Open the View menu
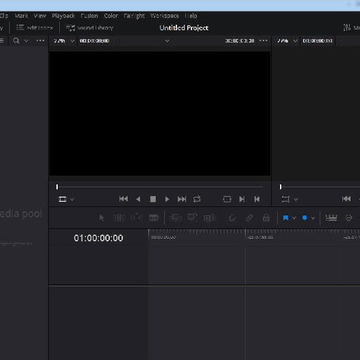The width and height of the screenshot is (360, 360). pos(40,16)
